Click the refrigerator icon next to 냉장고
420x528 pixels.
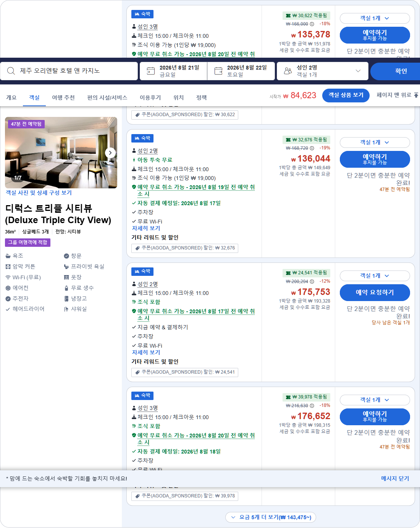pyautogui.click(x=66, y=299)
